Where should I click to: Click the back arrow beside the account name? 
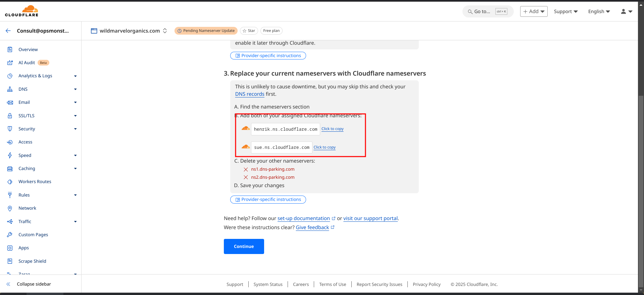pyautogui.click(x=8, y=31)
